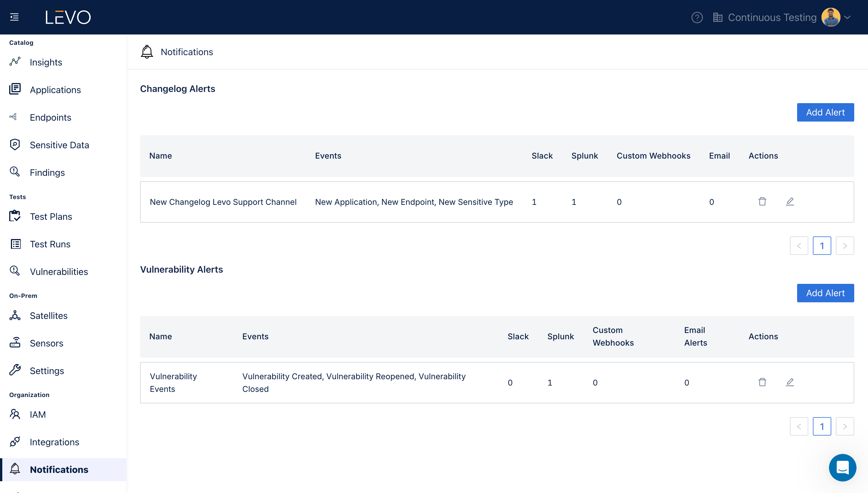Open Insights in the sidebar
Viewport: 868px width, 493px height.
(x=46, y=62)
